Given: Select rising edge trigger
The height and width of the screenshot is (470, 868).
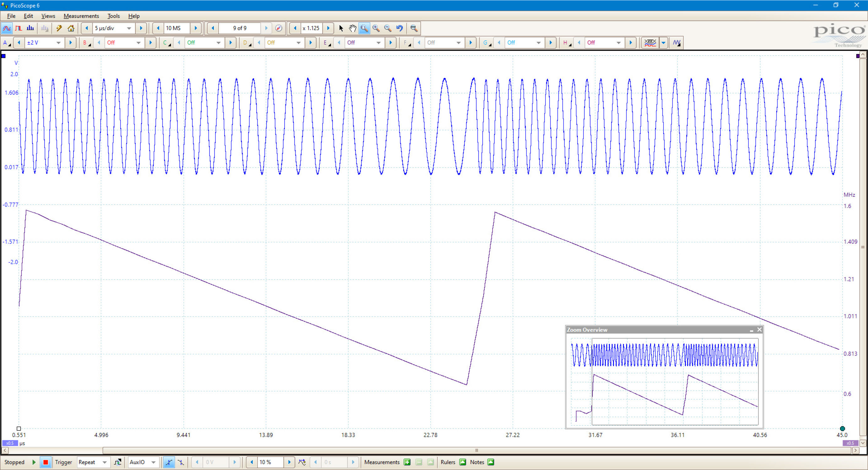Looking at the screenshot, I should 169,462.
